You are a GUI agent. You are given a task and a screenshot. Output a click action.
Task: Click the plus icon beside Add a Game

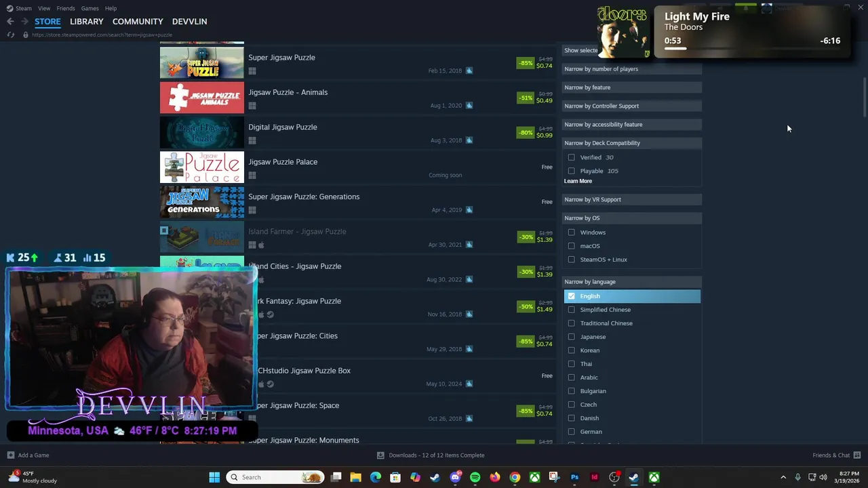(x=10, y=455)
